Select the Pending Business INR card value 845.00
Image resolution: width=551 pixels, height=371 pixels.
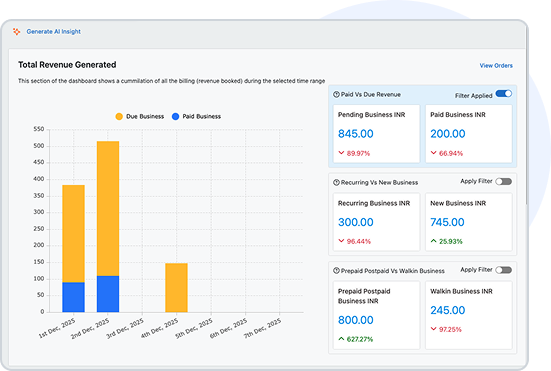click(356, 134)
